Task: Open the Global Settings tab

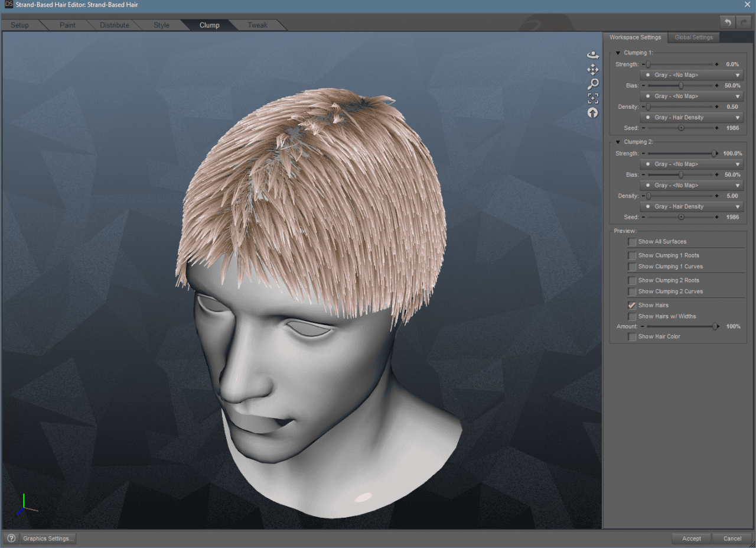Action: click(693, 37)
